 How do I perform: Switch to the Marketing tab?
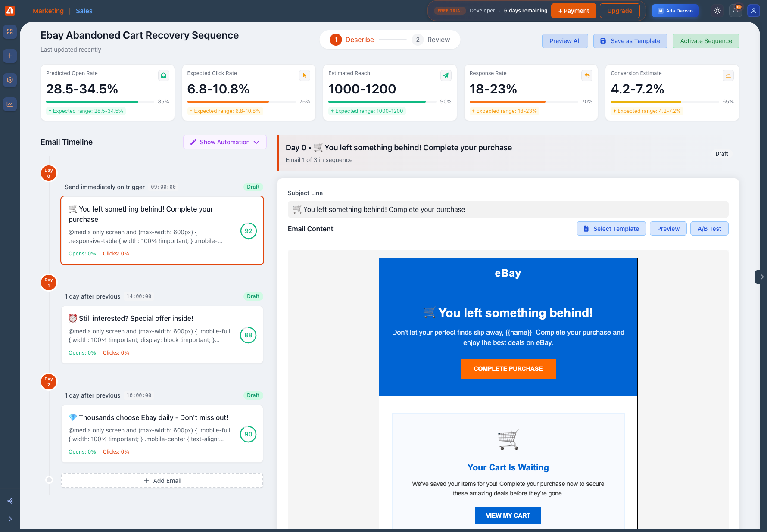[x=48, y=11]
